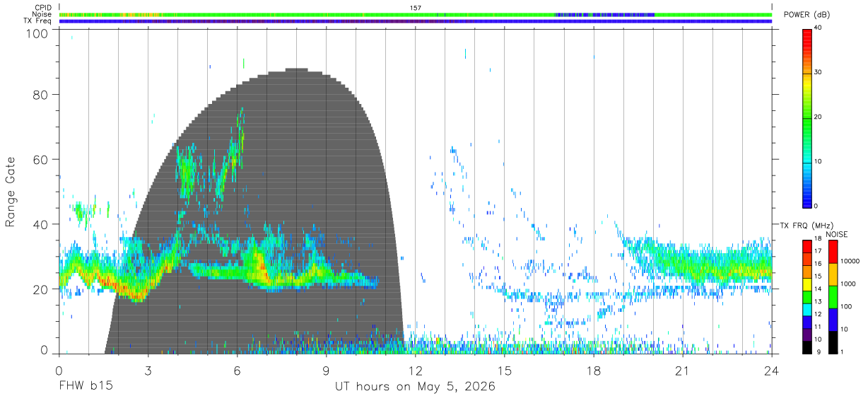The width and height of the screenshot is (868, 401).
Task: Click the 60 tick on the Range Gate axis
Action: coord(40,160)
